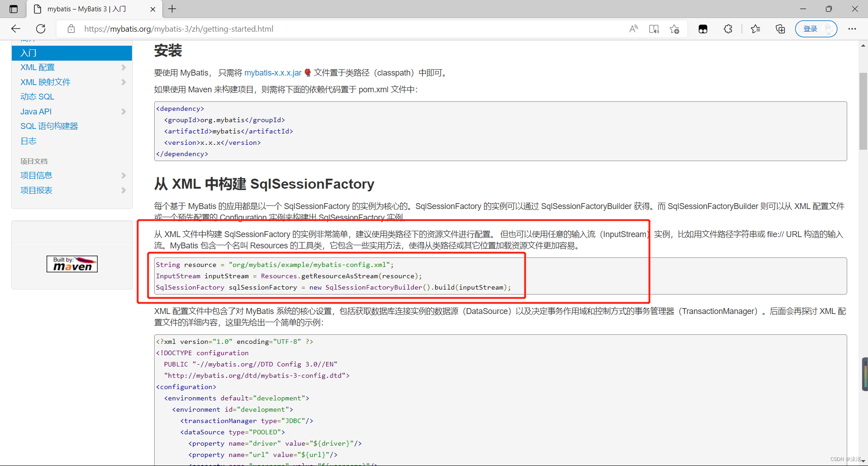
Task: Expand XML 映射文件 submenu arrow
Action: (124, 82)
